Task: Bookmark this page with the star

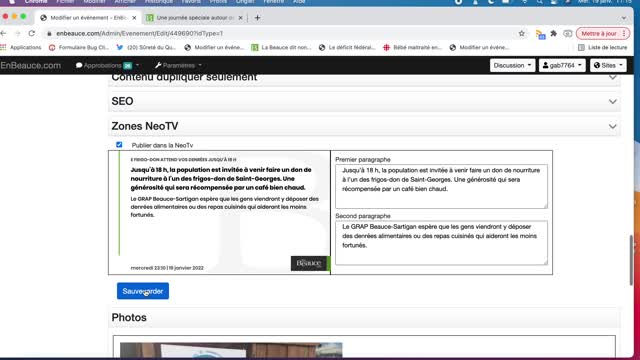Action: click(522, 33)
